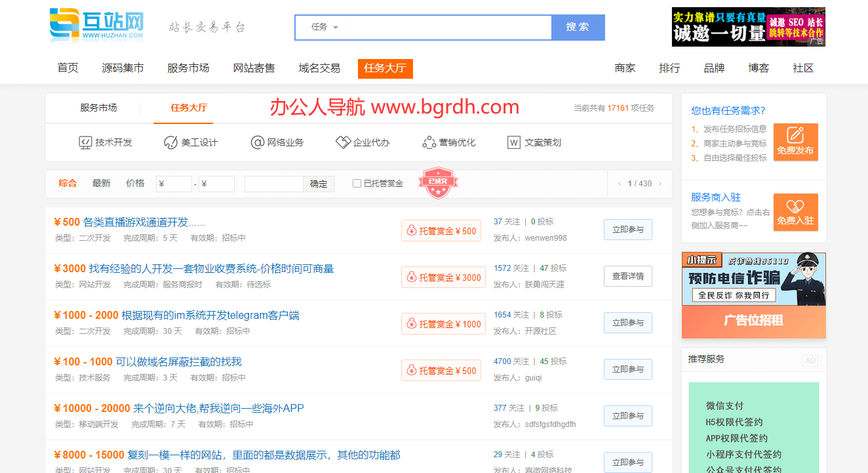This screenshot has height=473, width=868.
Task: Sort tasks by 最新
Action: click(x=102, y=184)
